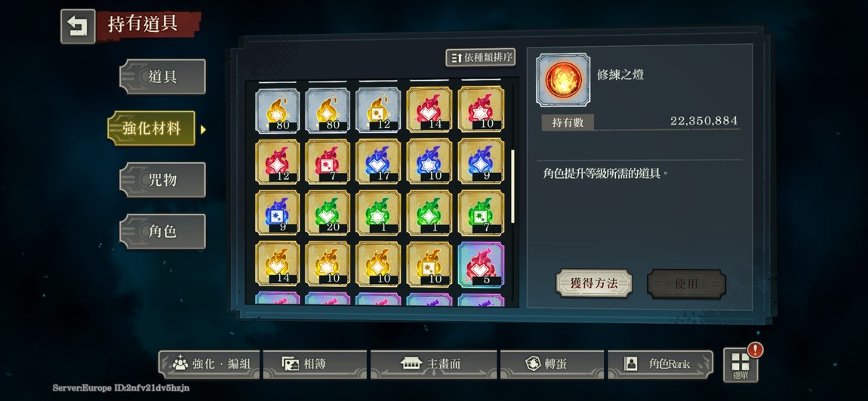This screenshot has height=401, width=868.
Task: Switch to the 道具 tab
Action: (x=162, y=76)
